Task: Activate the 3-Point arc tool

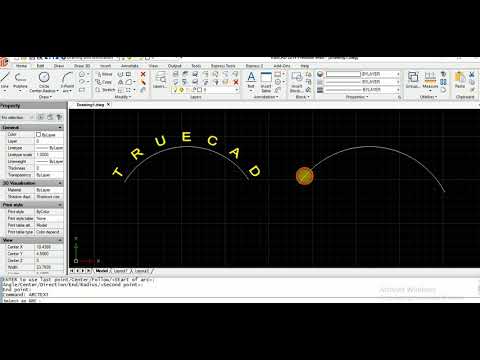Action: [x=67, y=82]
